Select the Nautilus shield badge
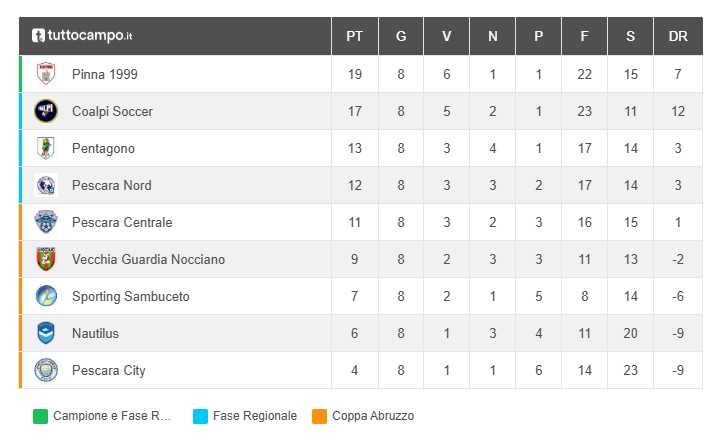The width and height of the screenshot is (726, 443). pos(46,333)
